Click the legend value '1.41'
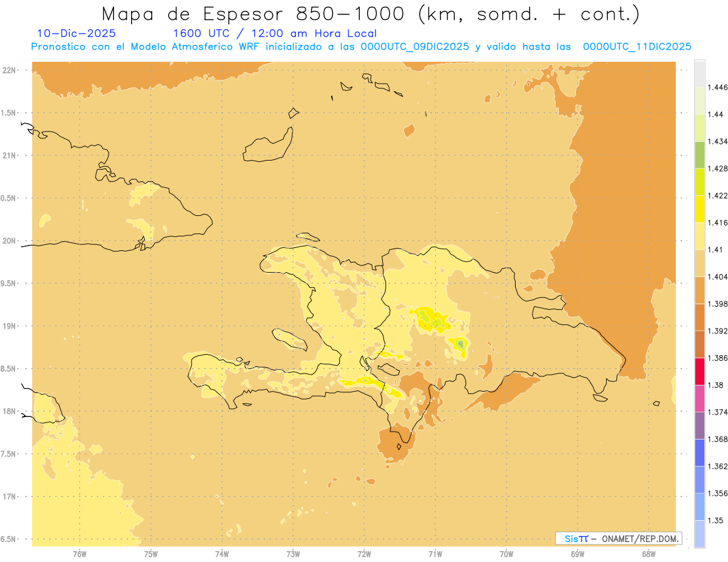Screen dimensions: 728x562 716,250
